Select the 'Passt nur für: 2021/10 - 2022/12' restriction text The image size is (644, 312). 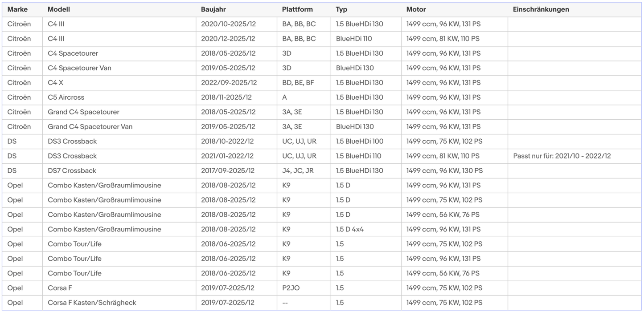tap(562, 156)
